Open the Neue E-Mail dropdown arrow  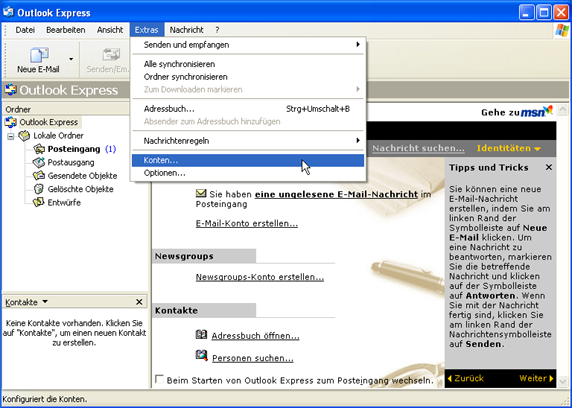tap(71, 59)
